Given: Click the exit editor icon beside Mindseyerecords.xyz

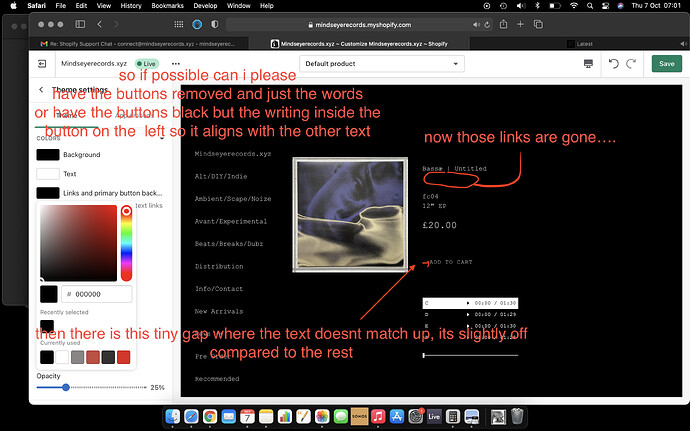Looking at the screenshot, I should 42,64.
